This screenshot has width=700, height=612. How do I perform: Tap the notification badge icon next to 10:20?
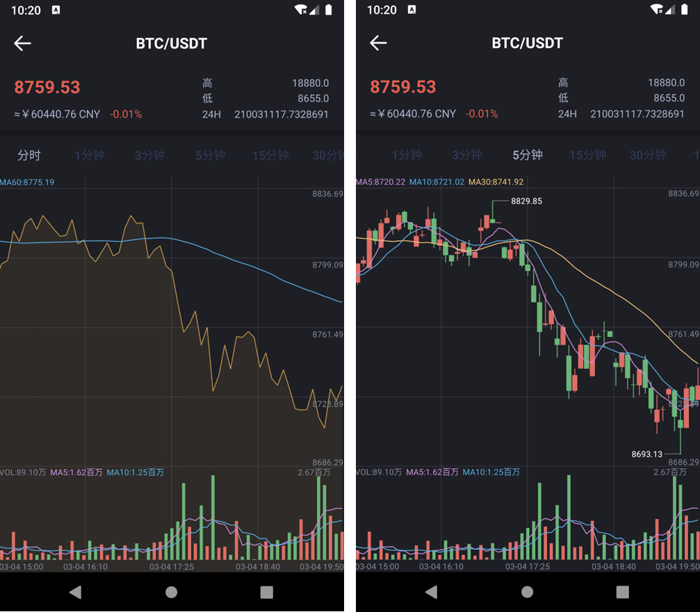click(x=56, y=10)
